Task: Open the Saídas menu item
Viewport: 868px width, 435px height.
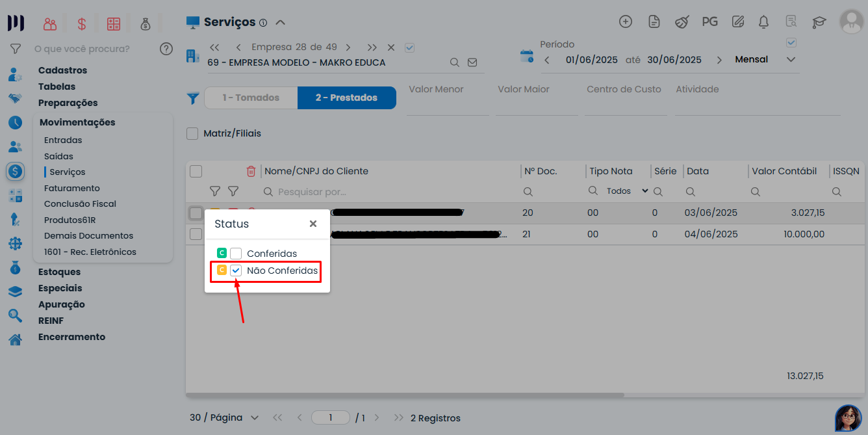Action: (58, 156)
